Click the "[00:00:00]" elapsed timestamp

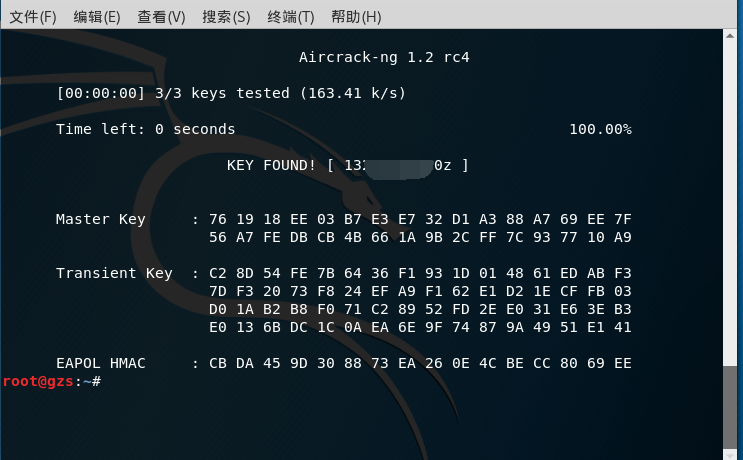click(100, 93)
